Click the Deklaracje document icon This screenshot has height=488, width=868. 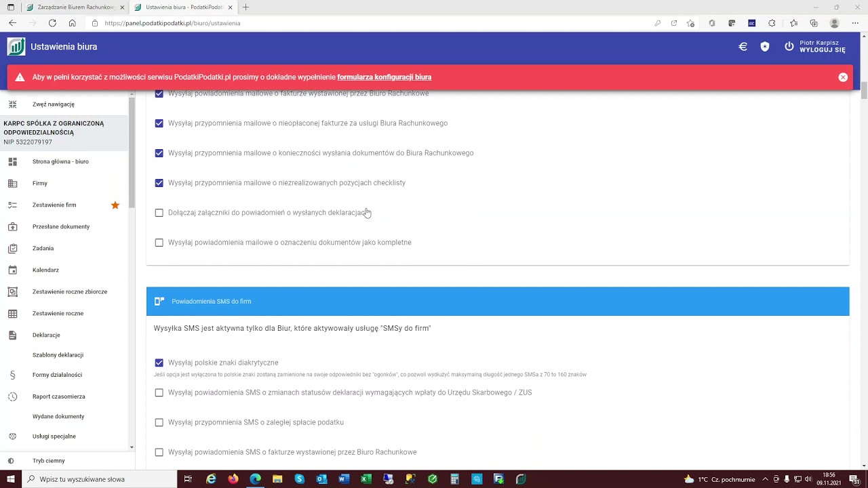pos(12,335)
